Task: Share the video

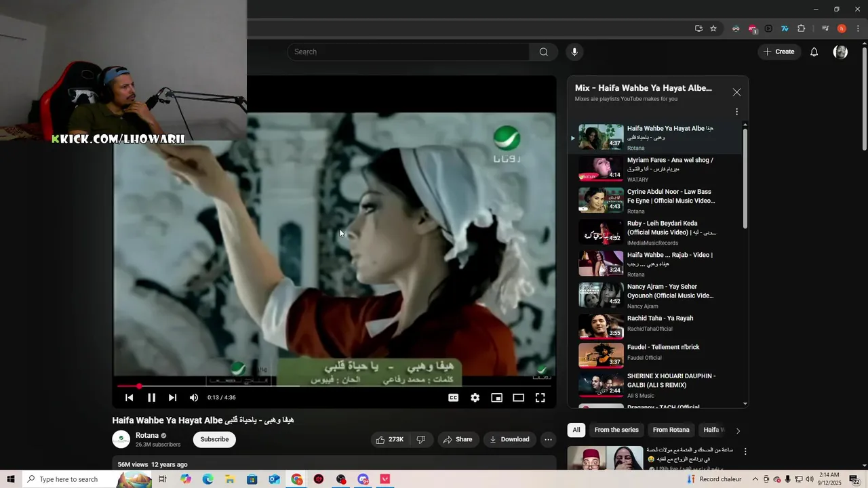Action: coord(458,439)
